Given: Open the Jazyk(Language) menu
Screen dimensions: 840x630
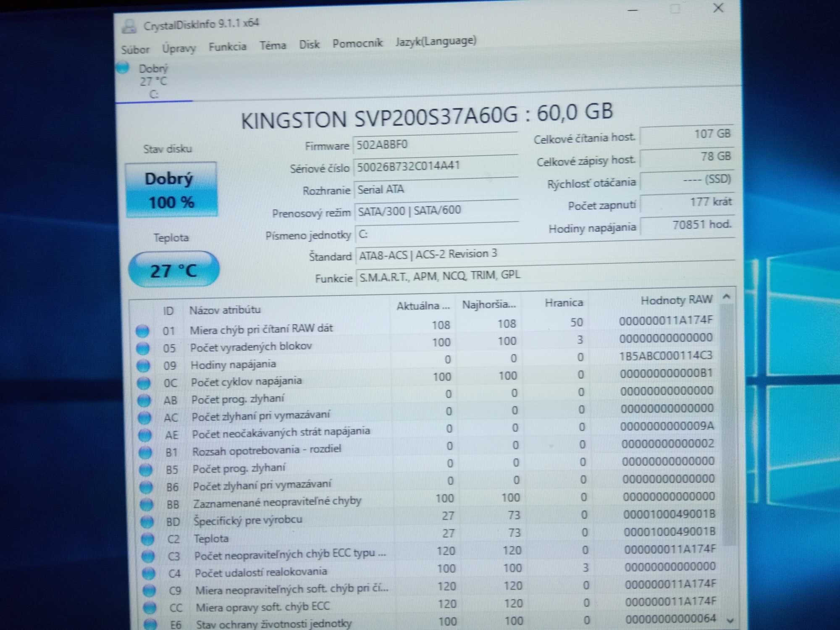Looking at the screenshot, I should tap(436, 41).
